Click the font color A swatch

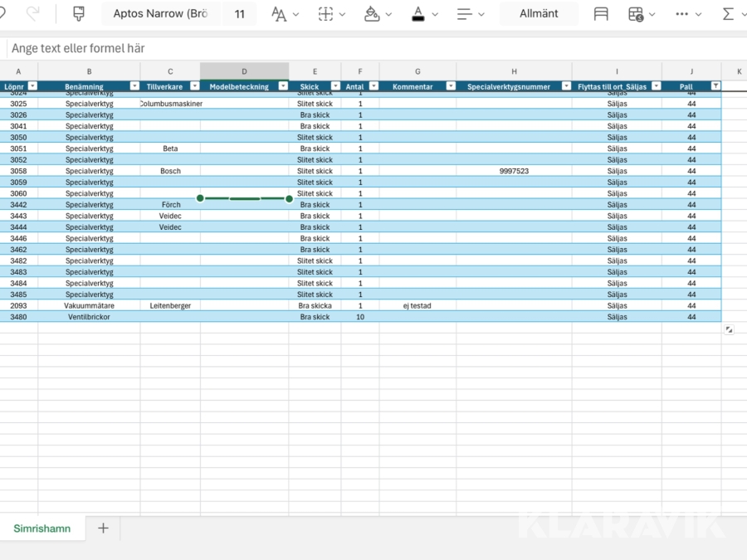418,14
